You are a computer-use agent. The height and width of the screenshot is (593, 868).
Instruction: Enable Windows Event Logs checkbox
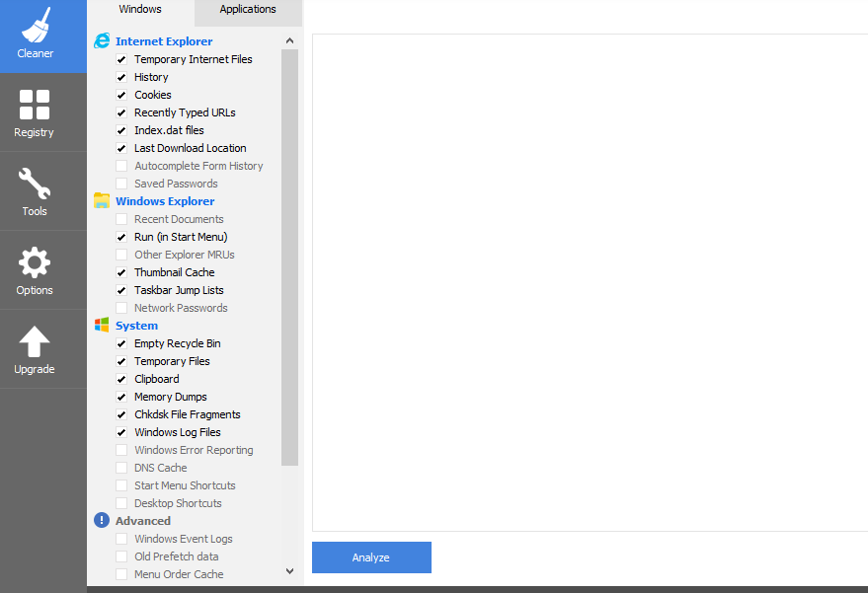(x=121, y=539)
